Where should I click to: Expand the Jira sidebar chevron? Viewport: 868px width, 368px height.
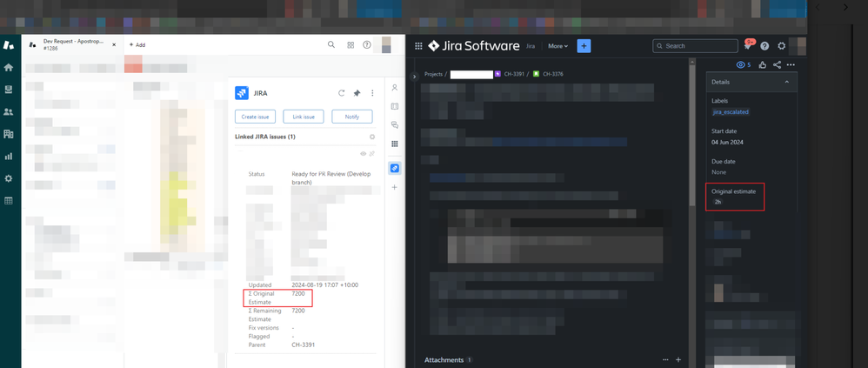click(x=414, y=77)
